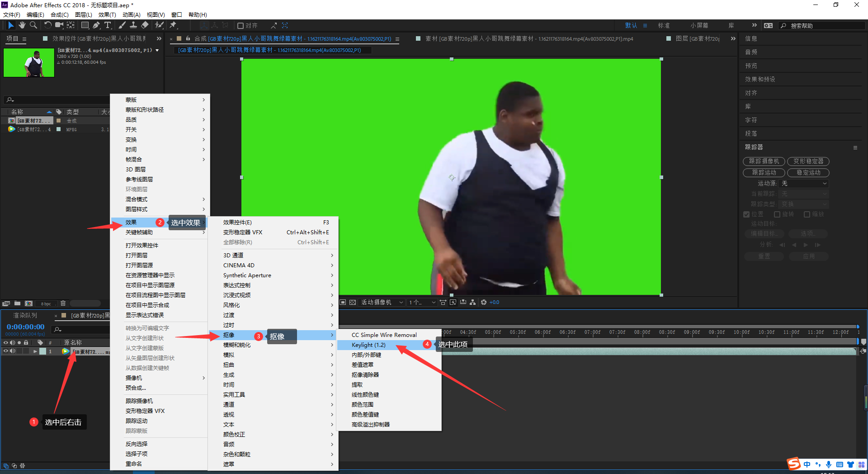Select the Puppet Pin tool

click(173, 25)
